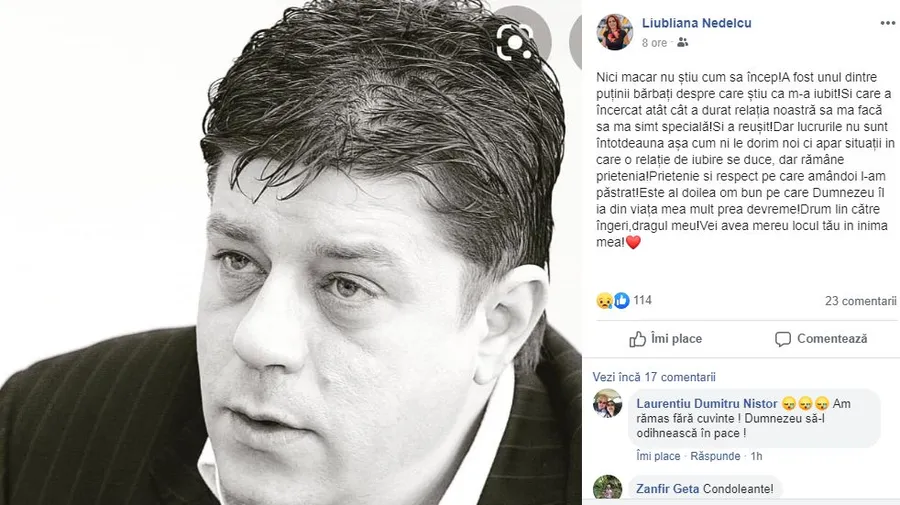Open the 114 reactions count
900x505 pixels.
tap(642, 300)
